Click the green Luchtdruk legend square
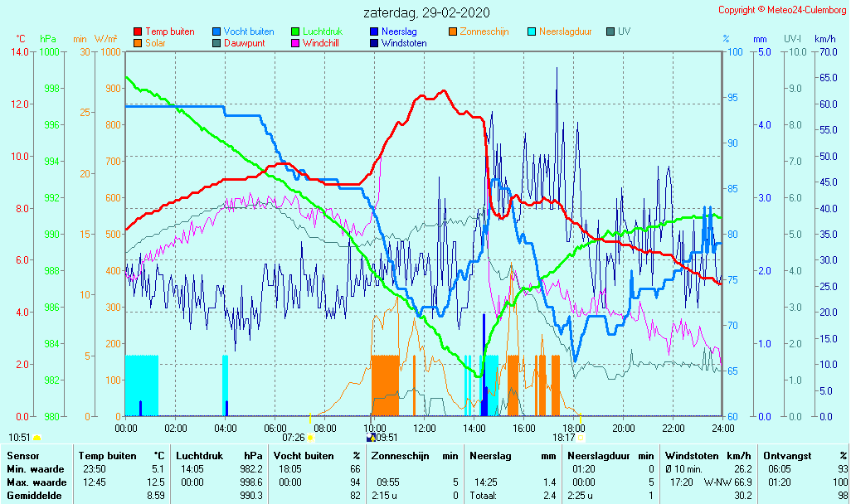Screen dimensions: 851x504 (x=295, y=31)
